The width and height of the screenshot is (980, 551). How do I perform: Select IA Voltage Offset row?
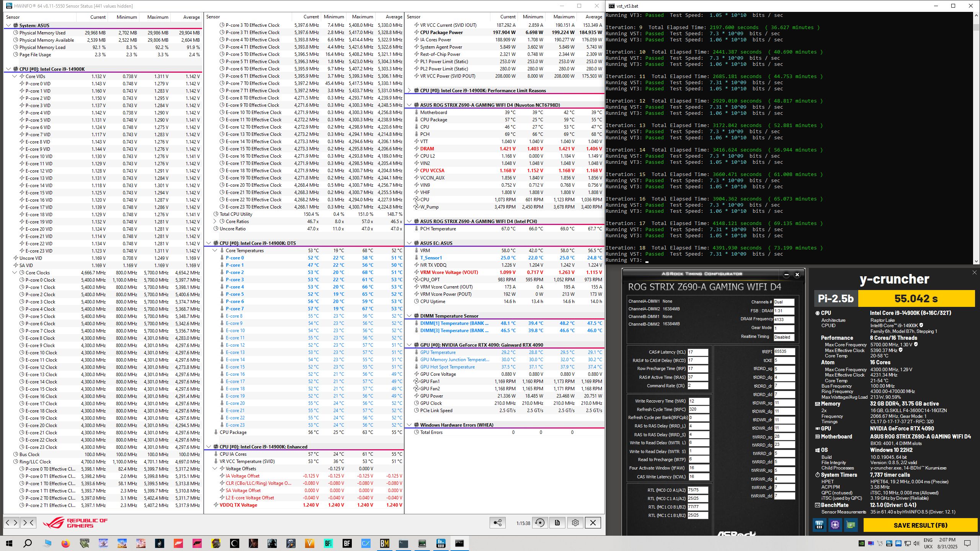[304, 476]
